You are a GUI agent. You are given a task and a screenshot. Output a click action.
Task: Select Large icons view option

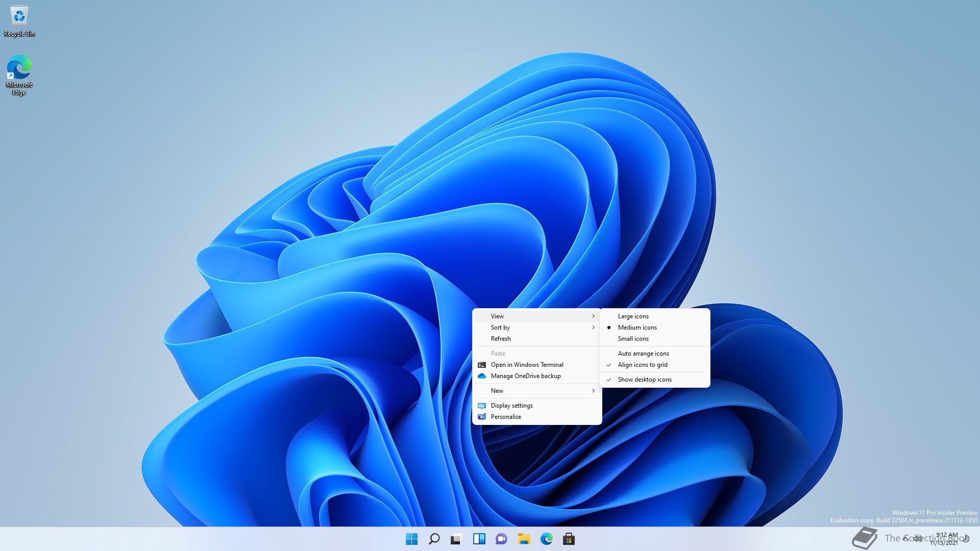click(655, 316)
